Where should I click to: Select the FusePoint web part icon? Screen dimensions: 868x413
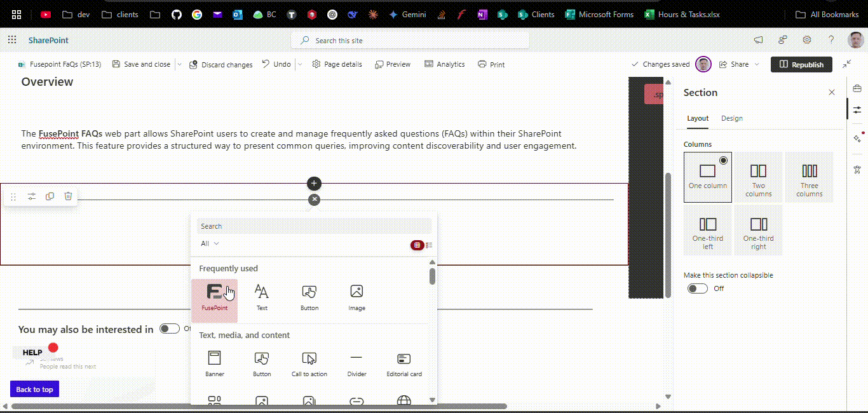pos(215,293)
